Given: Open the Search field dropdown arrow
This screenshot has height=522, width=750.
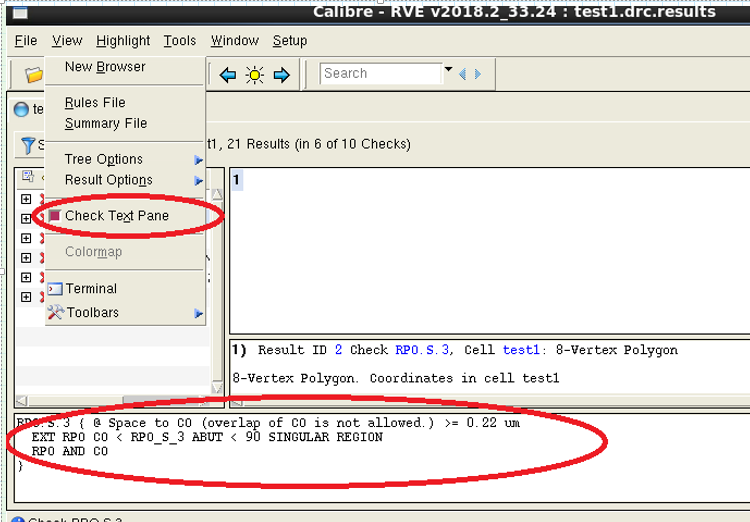Looking at the screenshot, I should coord(448,69).
